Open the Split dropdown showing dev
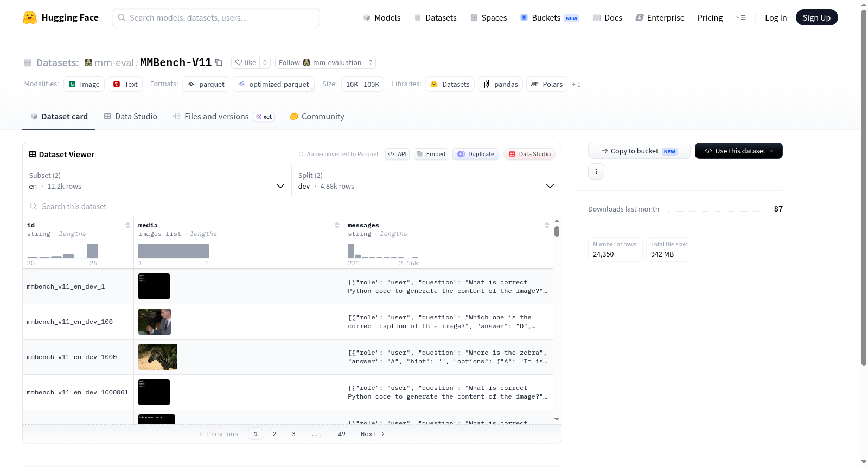Image resolution: width=868 pixels, height=467 pixels. [x=426, y=181]
